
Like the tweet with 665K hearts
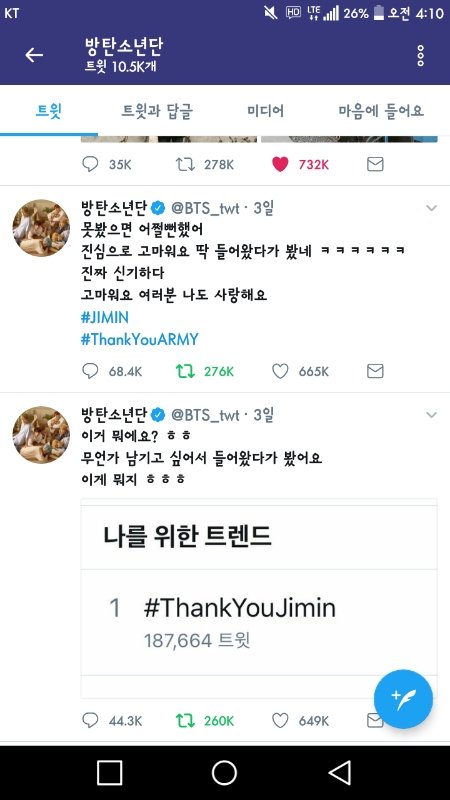pyautogui.click(x=280, y=371)
